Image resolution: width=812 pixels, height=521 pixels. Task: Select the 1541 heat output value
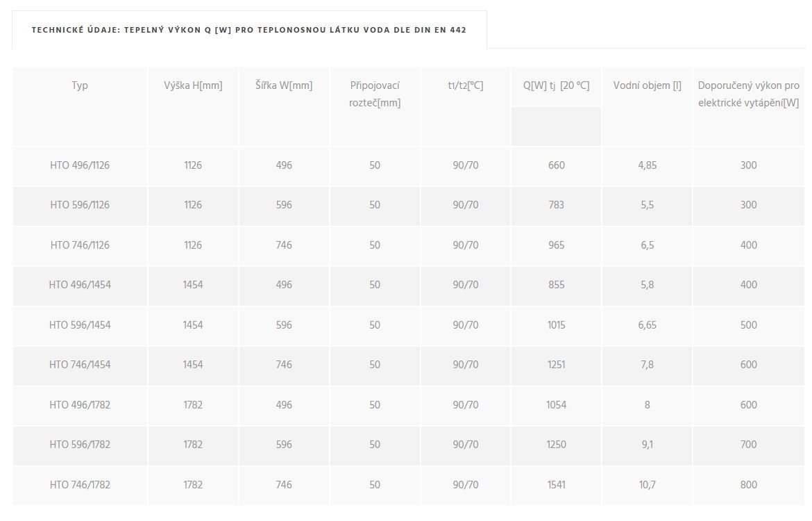pyautogui.click(x=556, y=485)
